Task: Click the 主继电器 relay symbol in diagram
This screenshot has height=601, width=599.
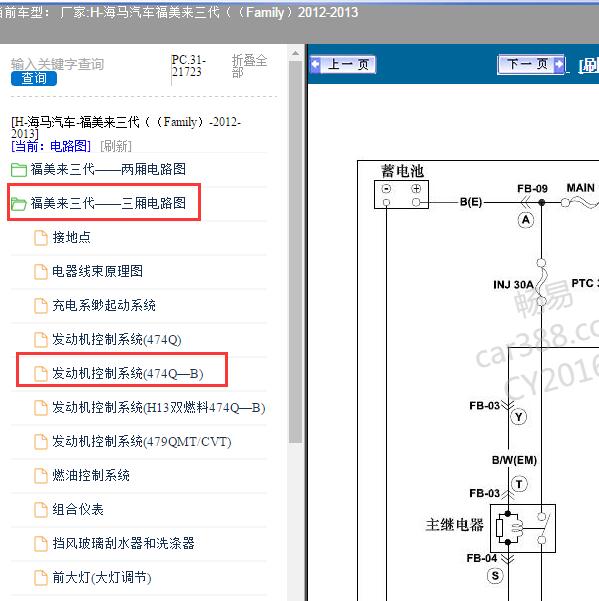Action: pos(523,528)
